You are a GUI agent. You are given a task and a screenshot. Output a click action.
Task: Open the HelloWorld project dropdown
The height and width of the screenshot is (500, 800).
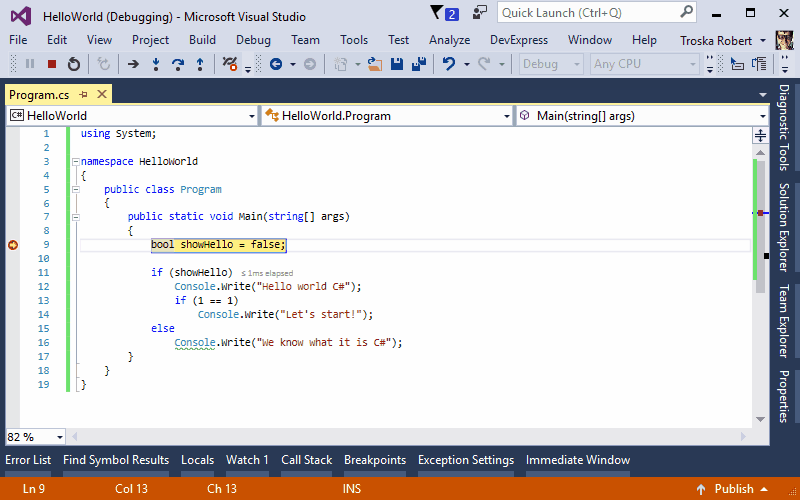[132, 116]
